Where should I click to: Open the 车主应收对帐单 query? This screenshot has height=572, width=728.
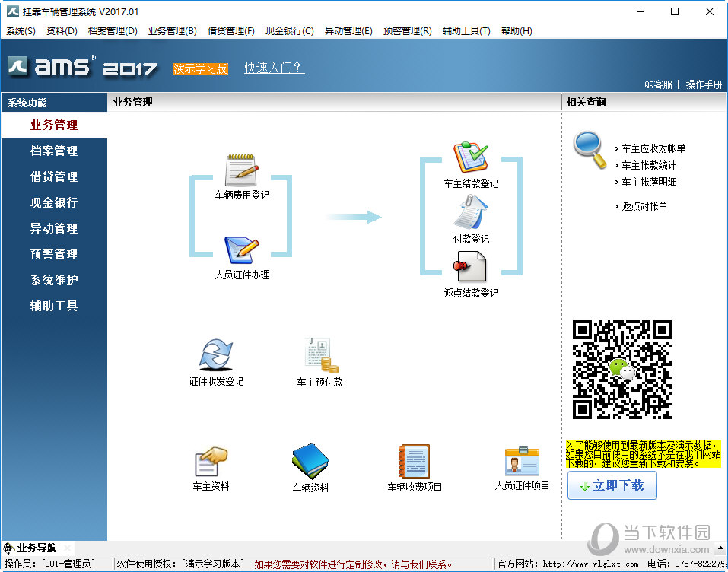click(653, 148)
